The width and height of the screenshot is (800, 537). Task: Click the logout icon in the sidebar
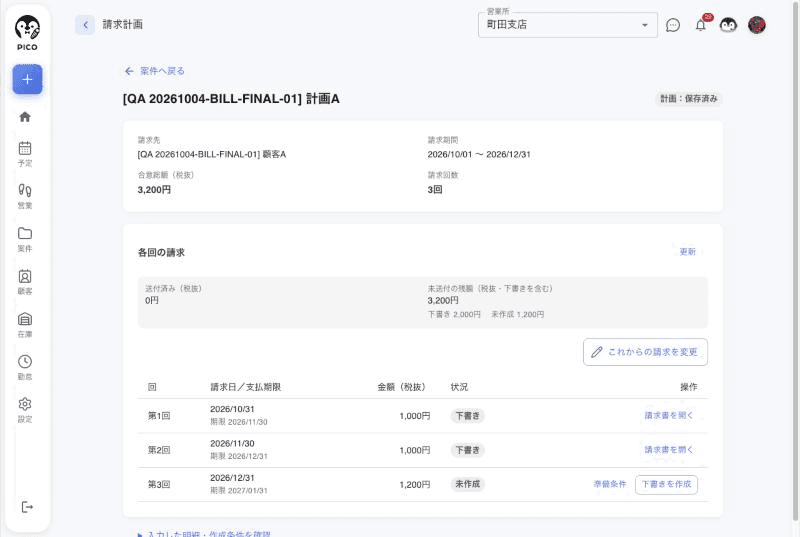coord(27,507)
